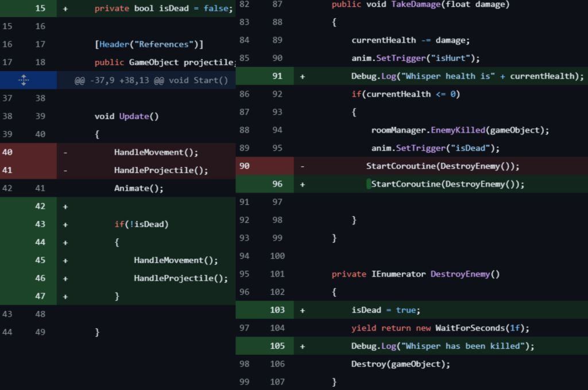Viewport: 588px width, 390px height.
Task: Click "private IEnumerator DestroyEnemy()" signature
Action: (x=416, y=274)
